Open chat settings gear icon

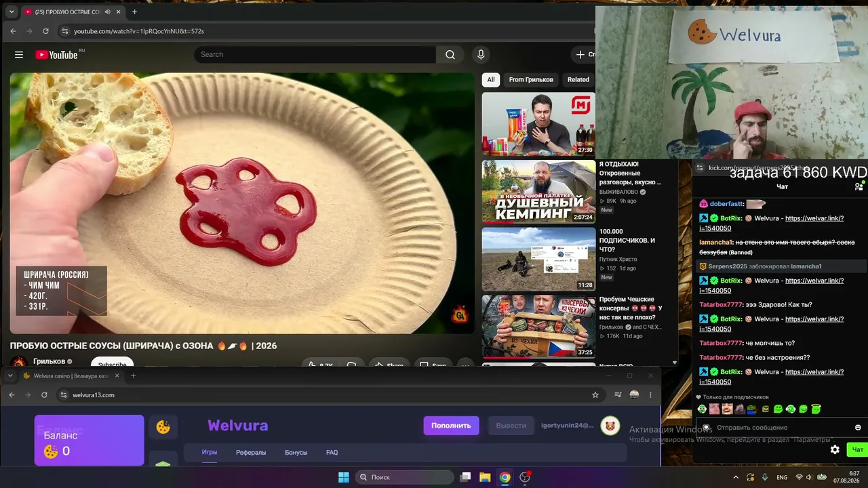click(835, 449)
